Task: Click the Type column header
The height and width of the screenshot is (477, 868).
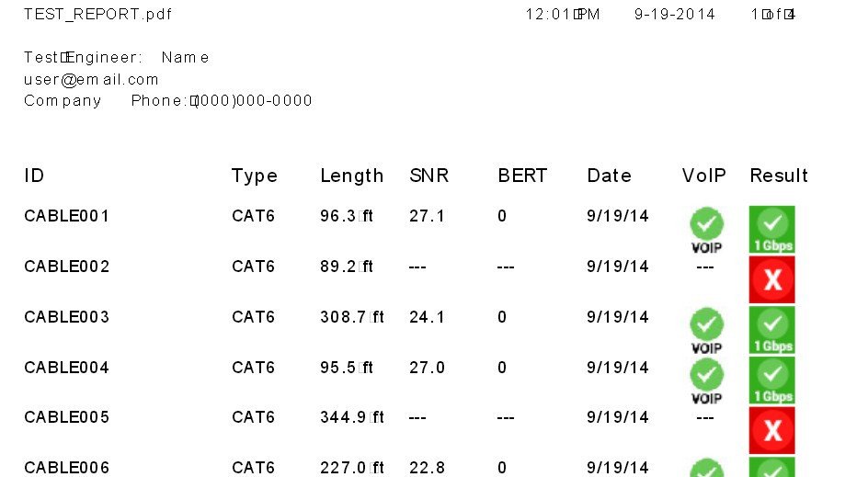Action: tap(254, 176)
